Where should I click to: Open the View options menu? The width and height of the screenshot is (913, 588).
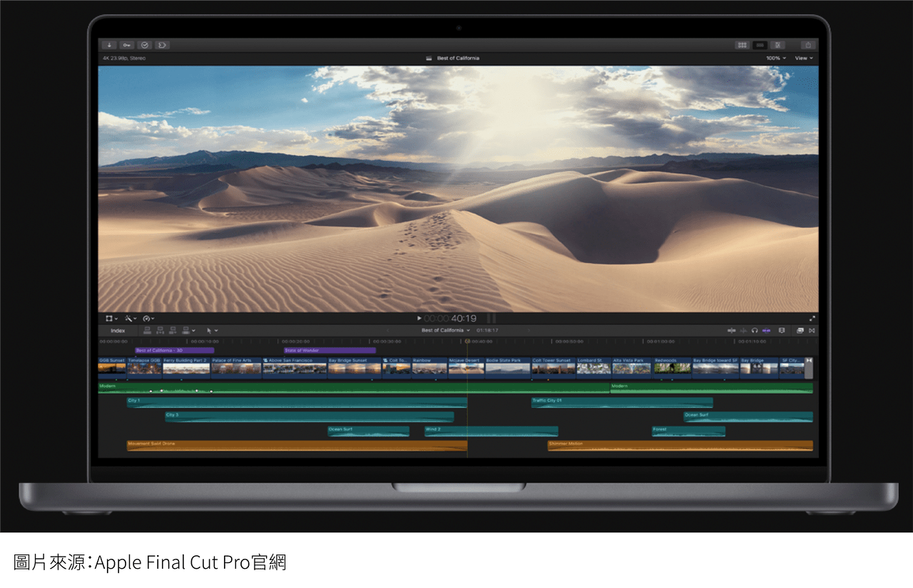coord(804,58)
